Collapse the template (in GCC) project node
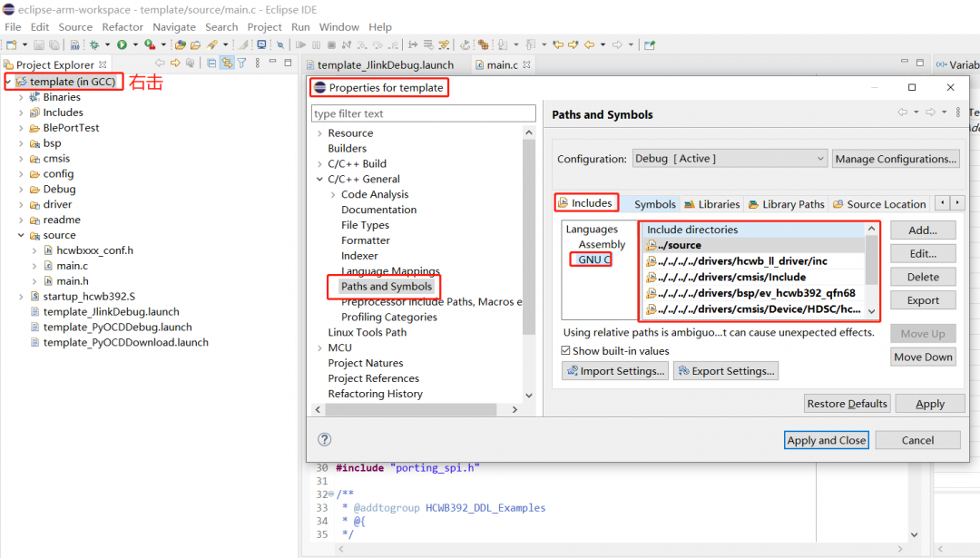The image size is (980, 558). tap(8, 82)
